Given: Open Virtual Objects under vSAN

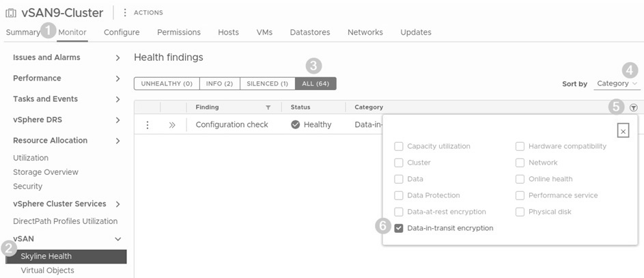Looking at the screenshot, I should (48, 270).
